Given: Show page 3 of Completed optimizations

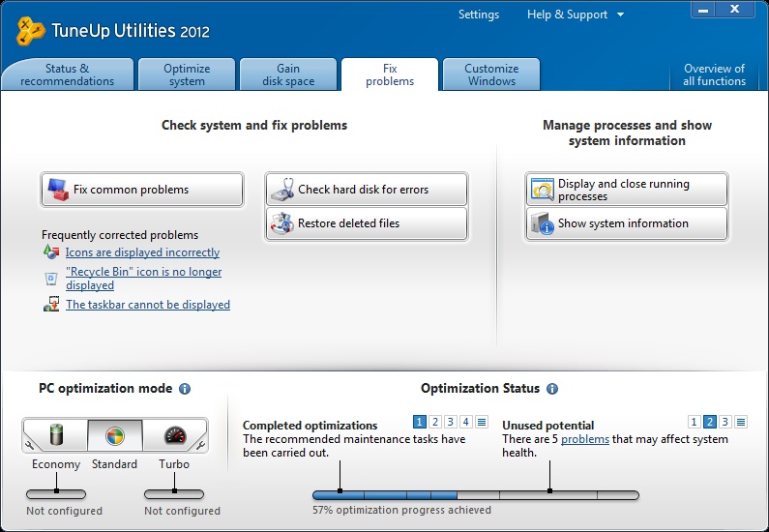Looking at the screenshot, I should (x=450, y=422).
